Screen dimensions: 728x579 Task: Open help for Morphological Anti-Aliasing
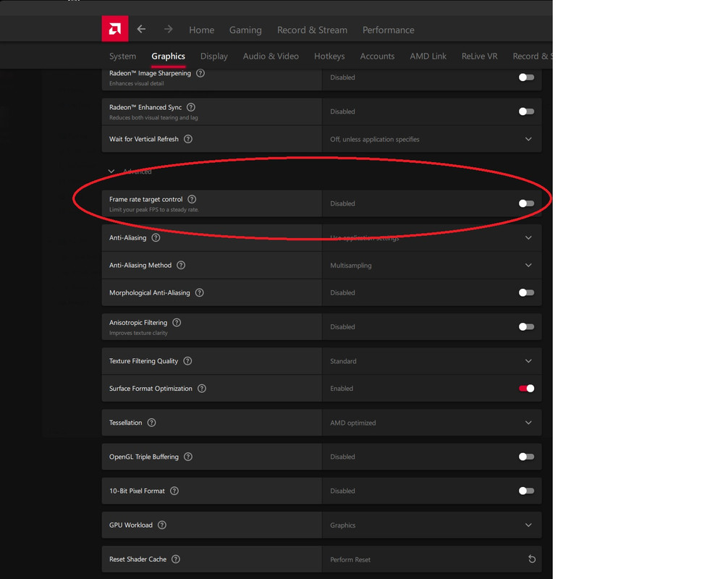coord(200,292)
